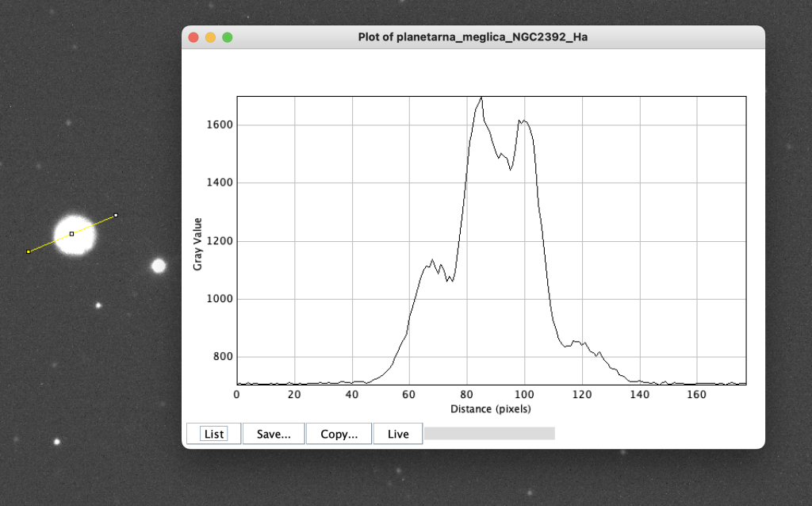
Task: Close the plot window
Action: click(193, 37)
